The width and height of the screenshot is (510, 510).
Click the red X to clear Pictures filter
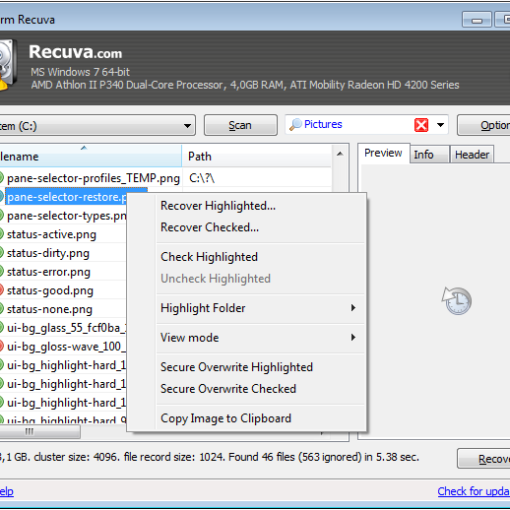click(421, 125)
